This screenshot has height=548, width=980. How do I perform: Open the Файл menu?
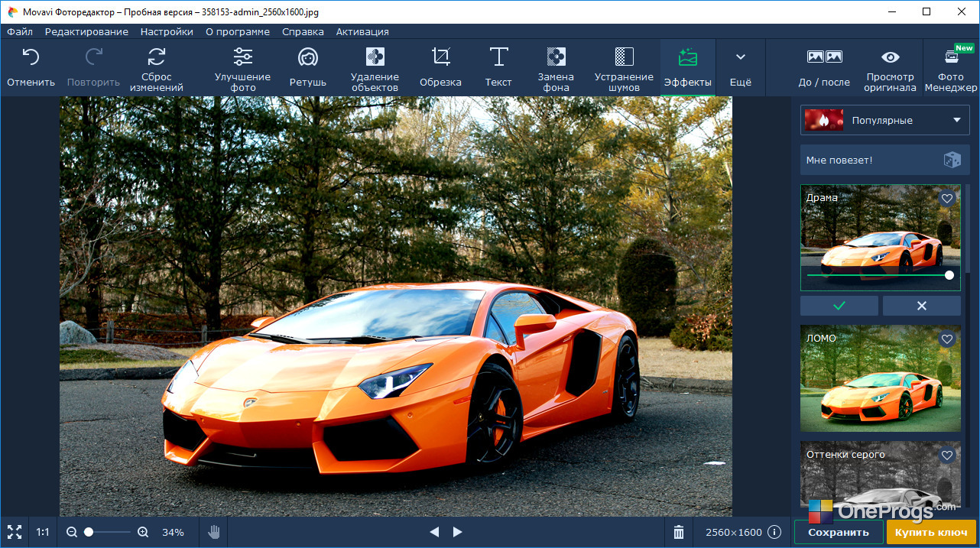[20, 31]
